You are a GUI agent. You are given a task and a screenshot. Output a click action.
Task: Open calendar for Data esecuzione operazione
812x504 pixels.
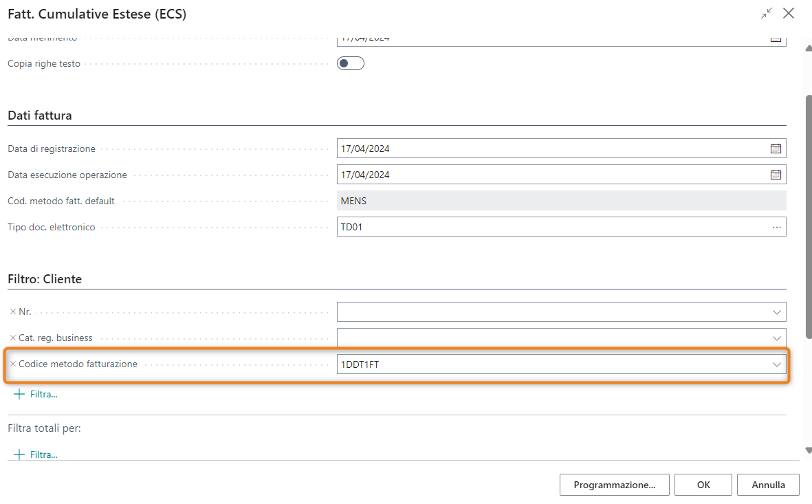click(x=776, y=175)
